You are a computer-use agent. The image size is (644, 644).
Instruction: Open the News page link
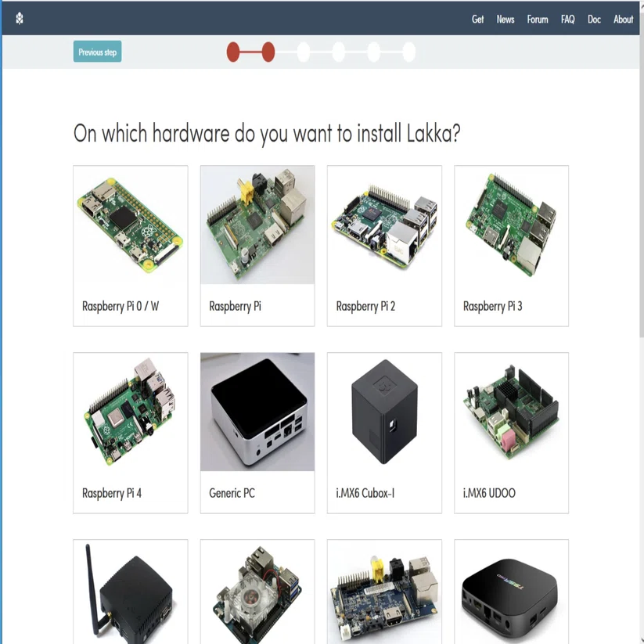pyautogui.click(x=505, y=20)
